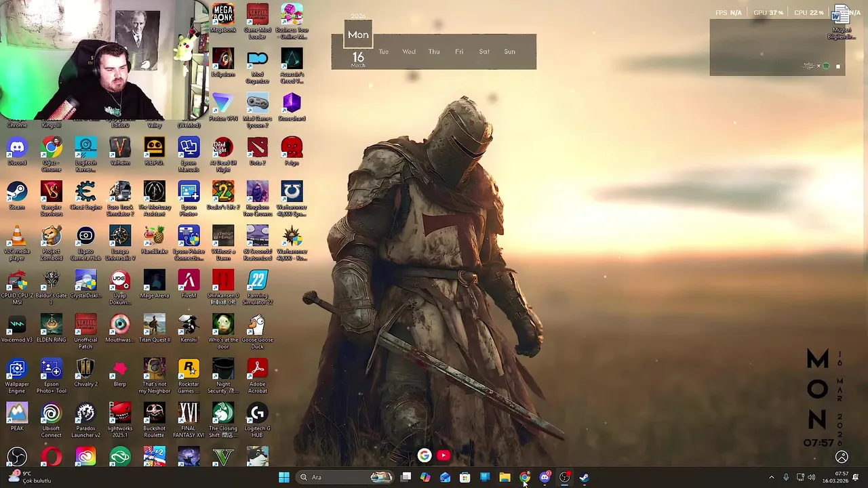Open Steam from the taskbar
This screenshot has height=488, width=868.
(x=584, y=477)
